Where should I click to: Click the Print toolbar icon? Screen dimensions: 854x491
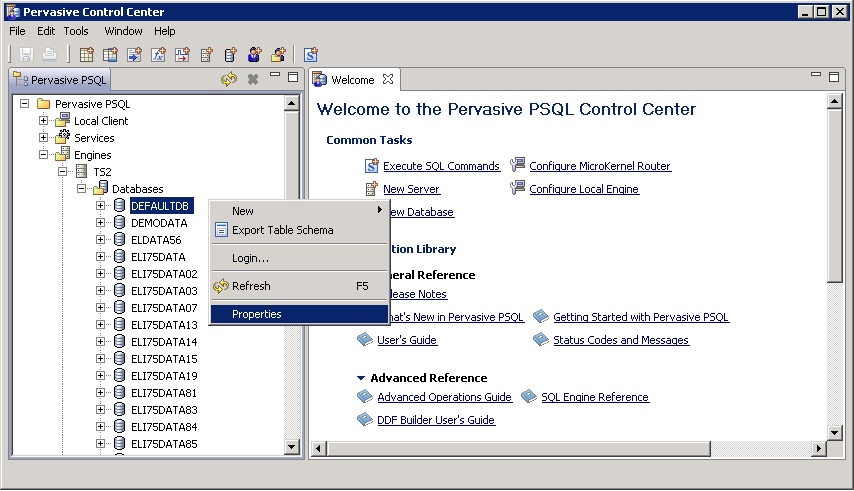pos(50,54)
